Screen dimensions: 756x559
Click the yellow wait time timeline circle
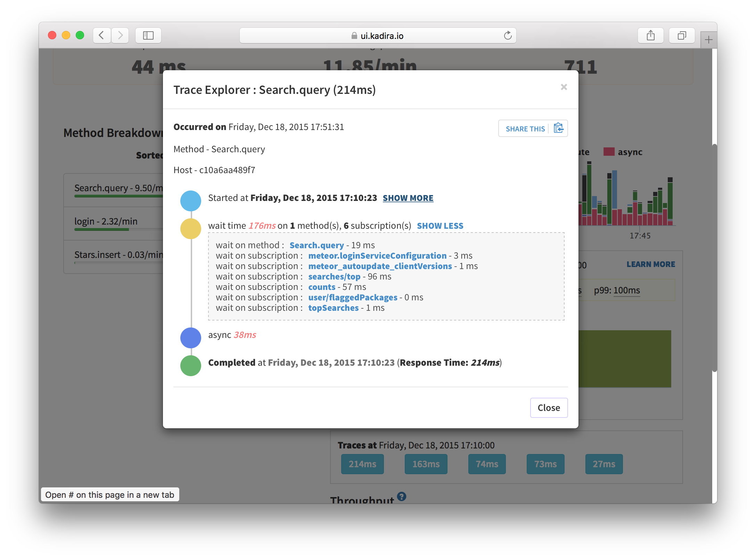click(191, 229)
